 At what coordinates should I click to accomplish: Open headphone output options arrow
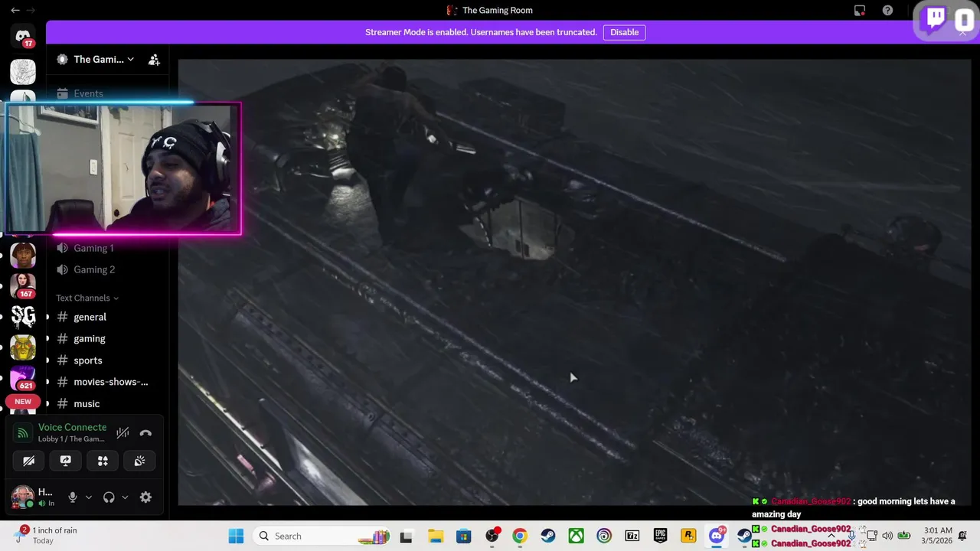tap(125, 497)
